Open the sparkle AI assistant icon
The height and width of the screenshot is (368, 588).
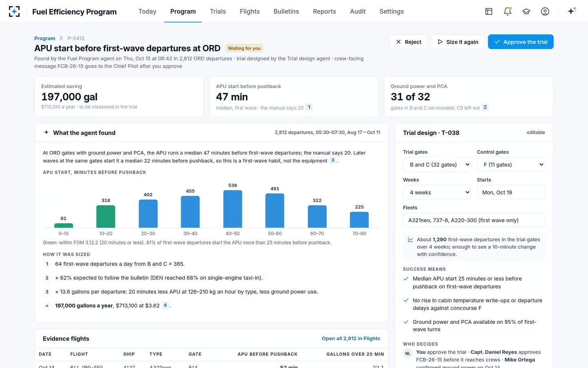click(572, 11)
